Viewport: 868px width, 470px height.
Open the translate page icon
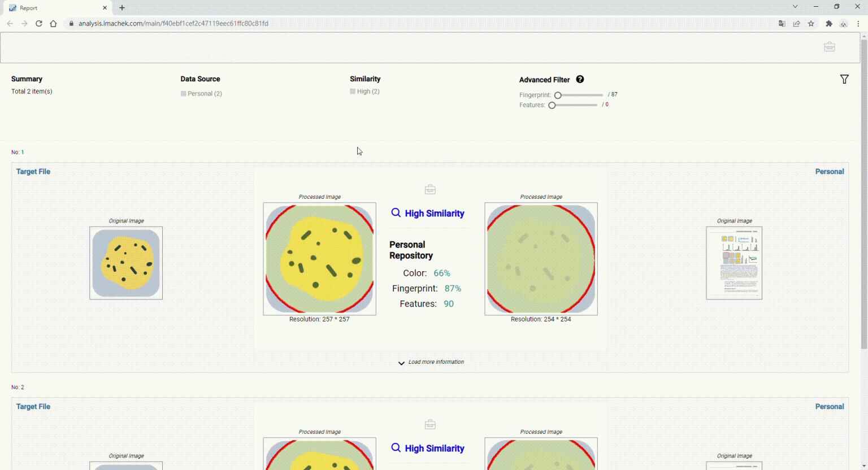click(782, 24)
